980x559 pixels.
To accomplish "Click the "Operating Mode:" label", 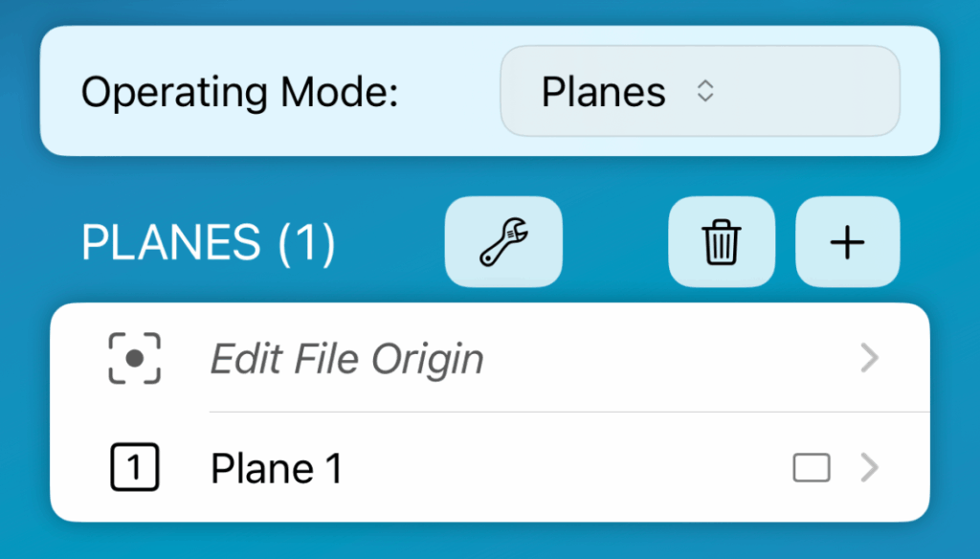I will 238,93.
